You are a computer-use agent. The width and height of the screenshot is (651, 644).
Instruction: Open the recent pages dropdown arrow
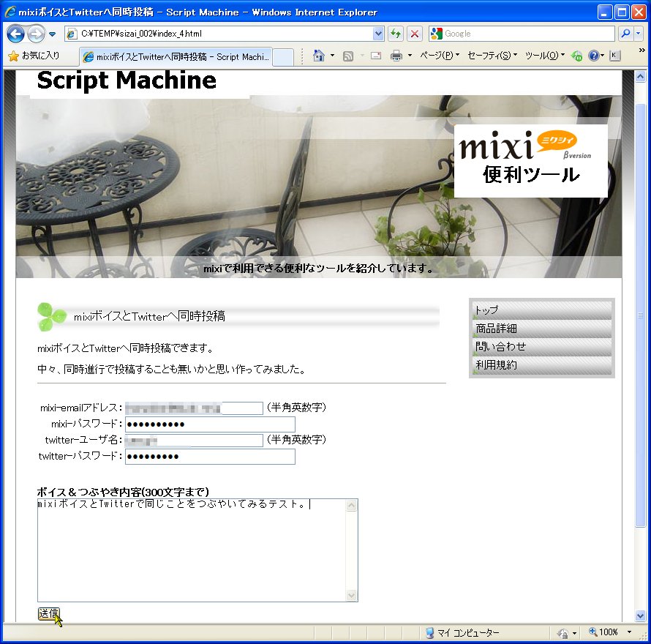pos(53,34)
